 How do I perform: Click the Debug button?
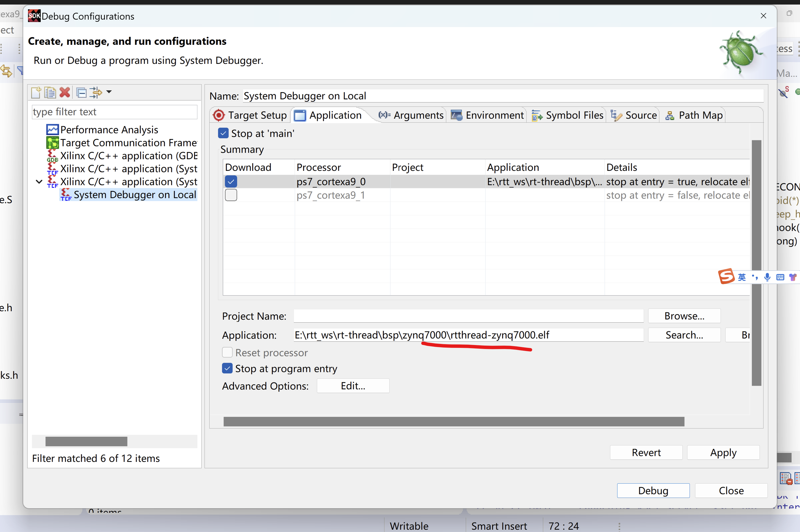(653, 491)
